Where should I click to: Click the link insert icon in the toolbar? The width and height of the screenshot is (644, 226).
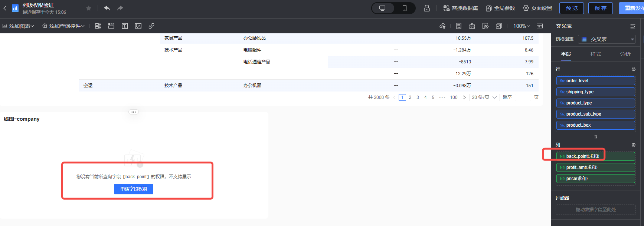tap(151, 26)
